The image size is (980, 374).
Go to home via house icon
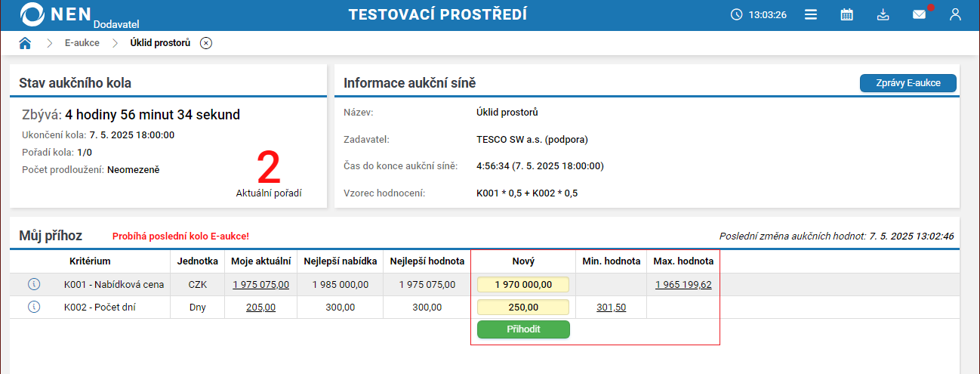[25, 43]
